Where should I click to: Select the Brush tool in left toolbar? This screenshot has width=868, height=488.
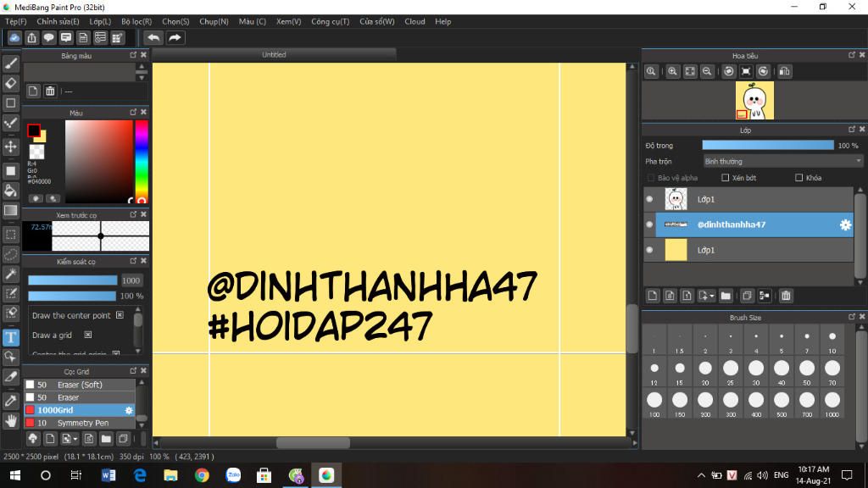10,64
